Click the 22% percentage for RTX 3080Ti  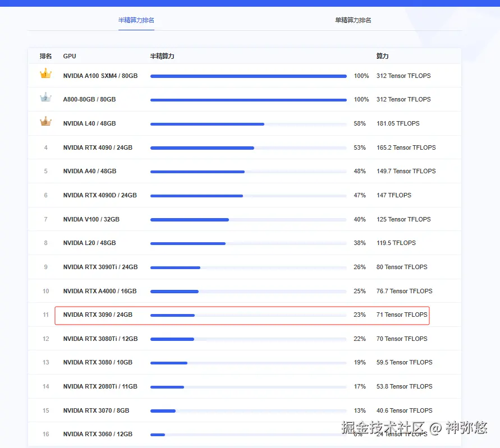click(x=360, y=339)
